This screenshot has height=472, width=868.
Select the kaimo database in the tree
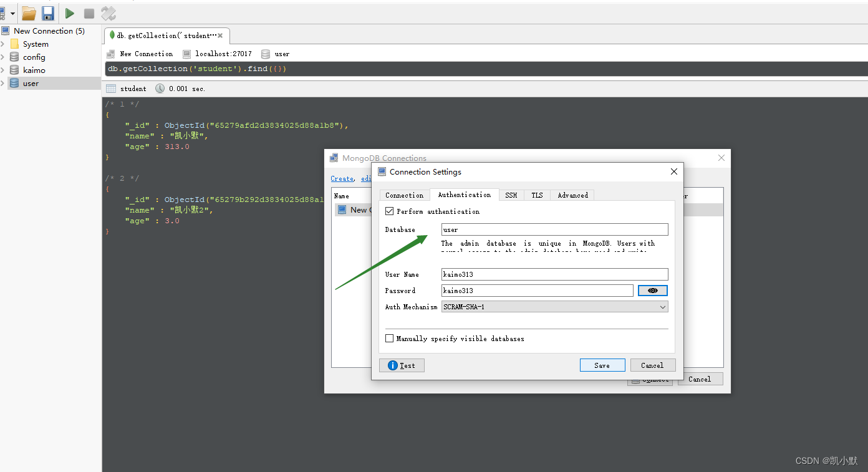click(x=34, y=70)
